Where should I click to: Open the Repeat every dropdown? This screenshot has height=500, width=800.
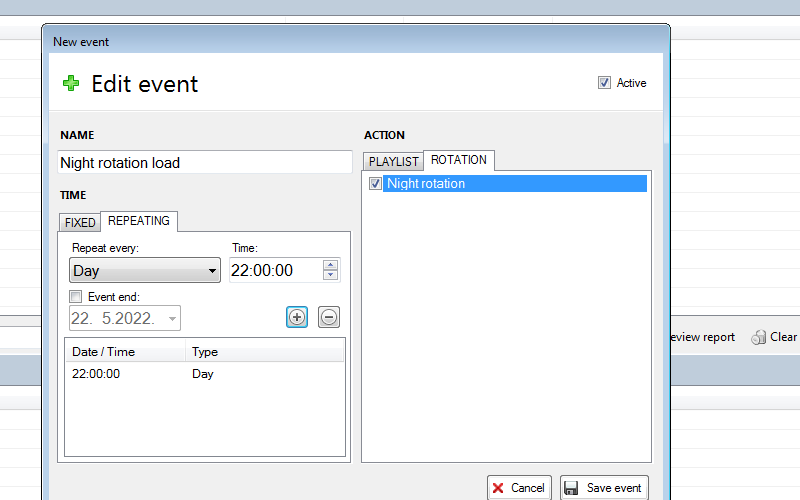[145, 271]
